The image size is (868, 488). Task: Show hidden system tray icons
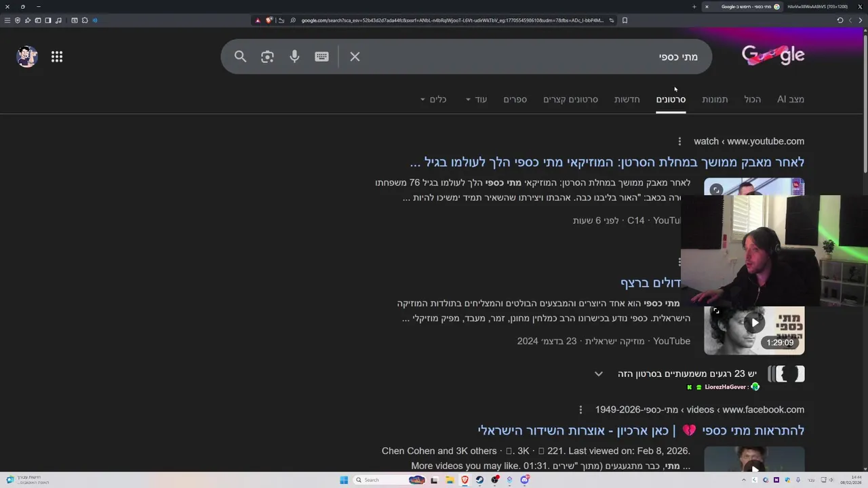coord(744,480)
